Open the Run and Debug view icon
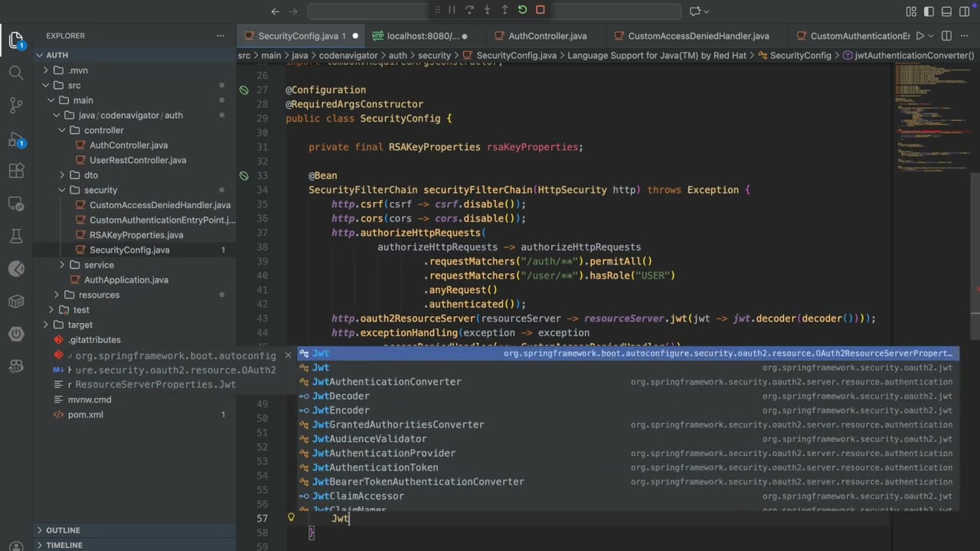The image size is (980, 551). click(x=16, y=139)
